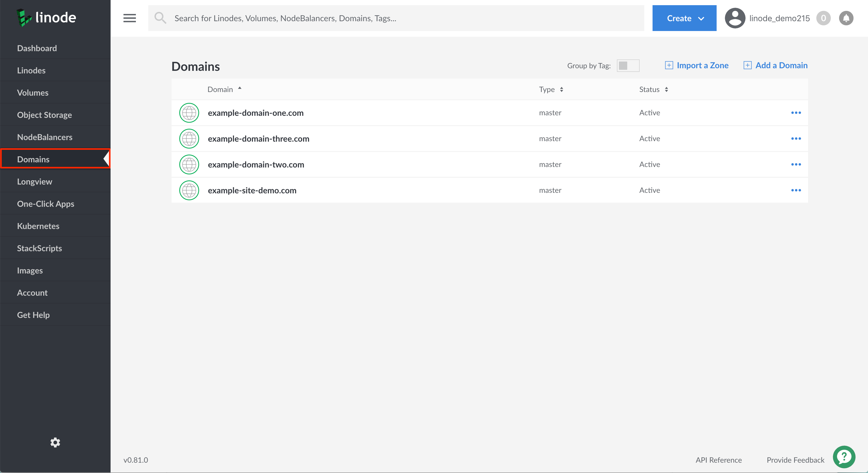Click the three-dot menu for example-site-demo.com

(x=796, y=190)
